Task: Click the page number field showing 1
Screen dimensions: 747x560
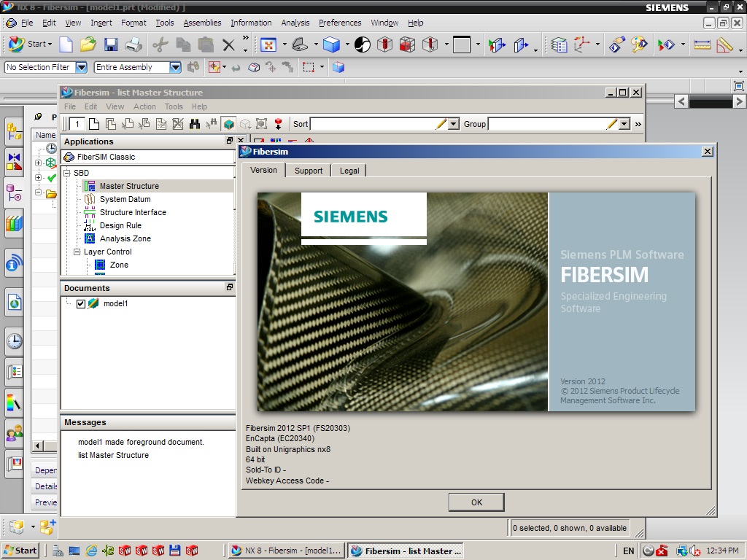Action: [77, 124]
